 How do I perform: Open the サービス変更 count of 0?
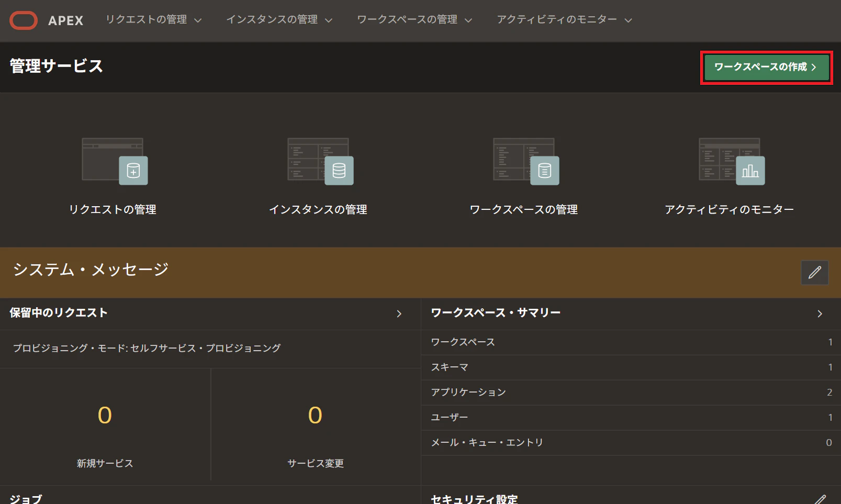pyautogui.click(x=315, y=416)
